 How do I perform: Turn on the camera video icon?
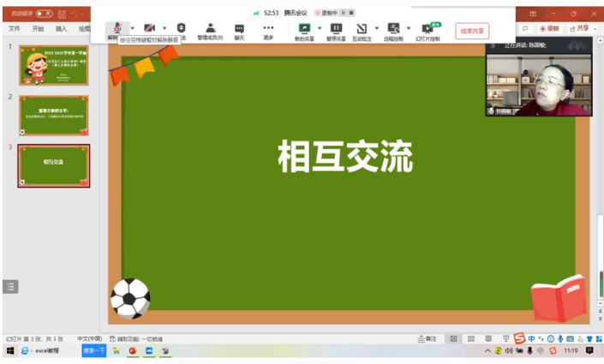pyautogui.click(x=150, y=29)
